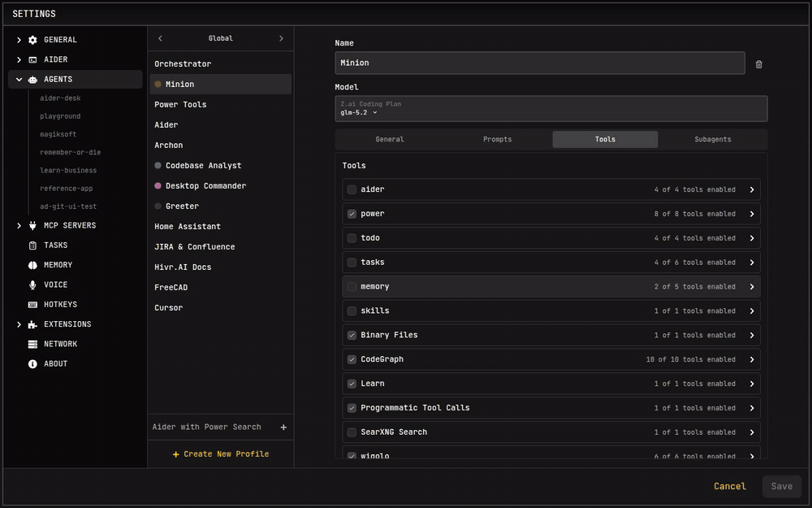Uncheck the power tools checkbox
Viewport: 812px width, 508px height.
point(352,214)
